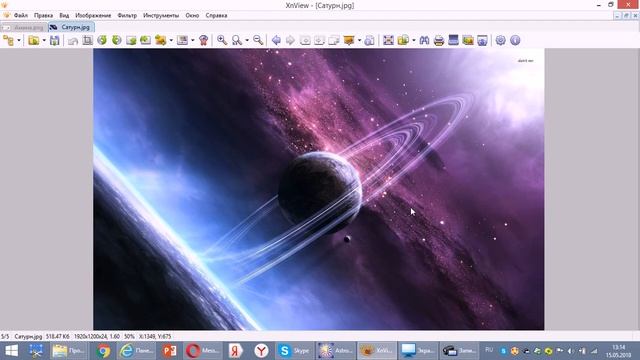Open the Вид menu
Screen dimensions: 640x360
point(64,15)
